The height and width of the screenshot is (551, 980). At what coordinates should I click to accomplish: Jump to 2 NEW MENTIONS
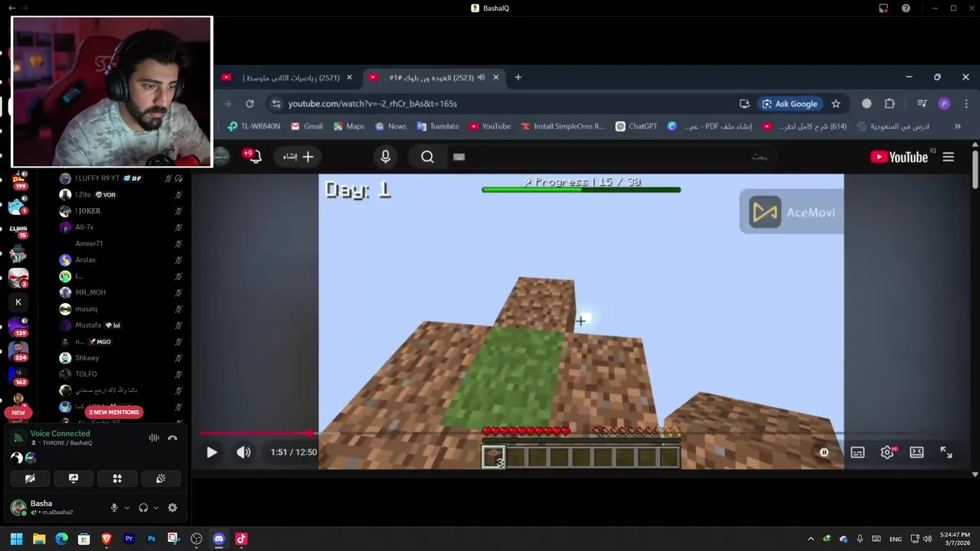tap(113, 412)
